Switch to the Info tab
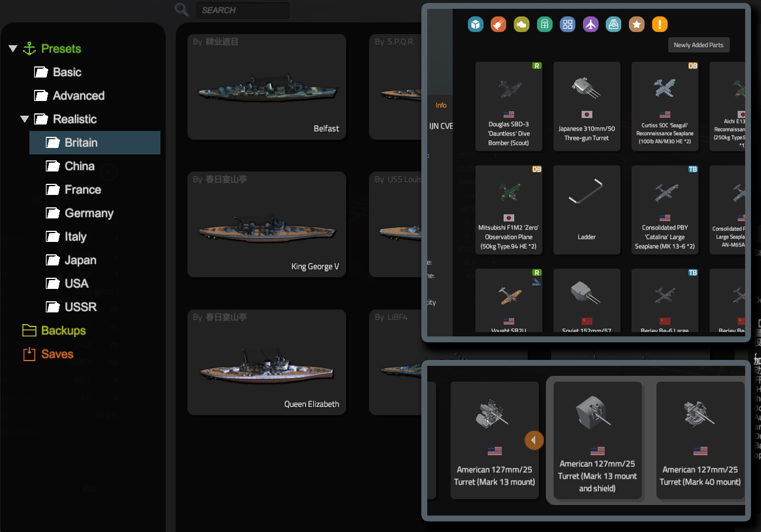 tap(441, 106)
